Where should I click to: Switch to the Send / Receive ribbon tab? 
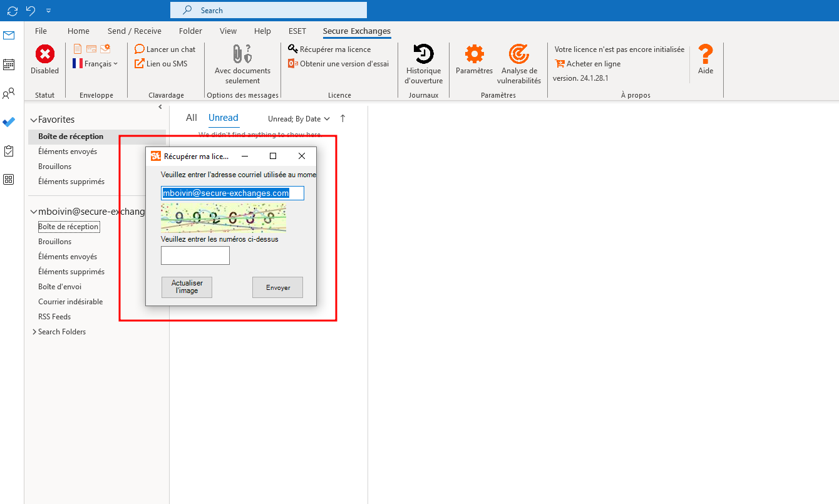pyautogui.click(x=135, y=31)
